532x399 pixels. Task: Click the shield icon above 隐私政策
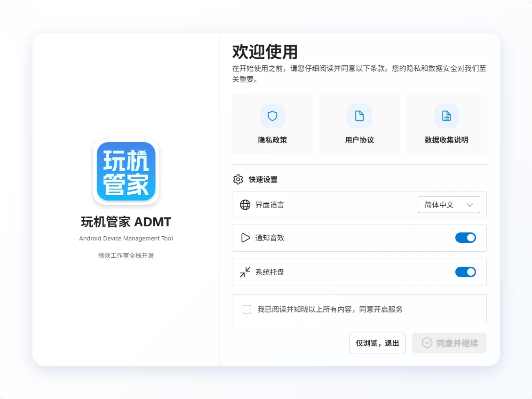[x=272, y=116]
